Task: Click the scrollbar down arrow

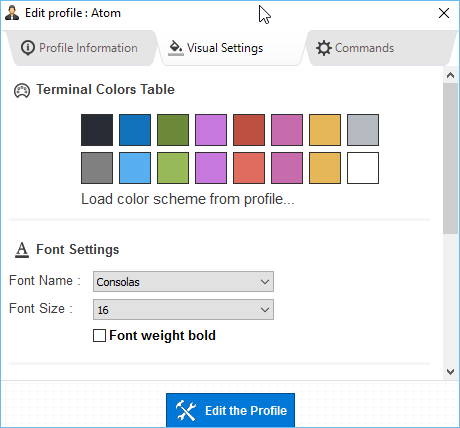Action: point(450,372)
